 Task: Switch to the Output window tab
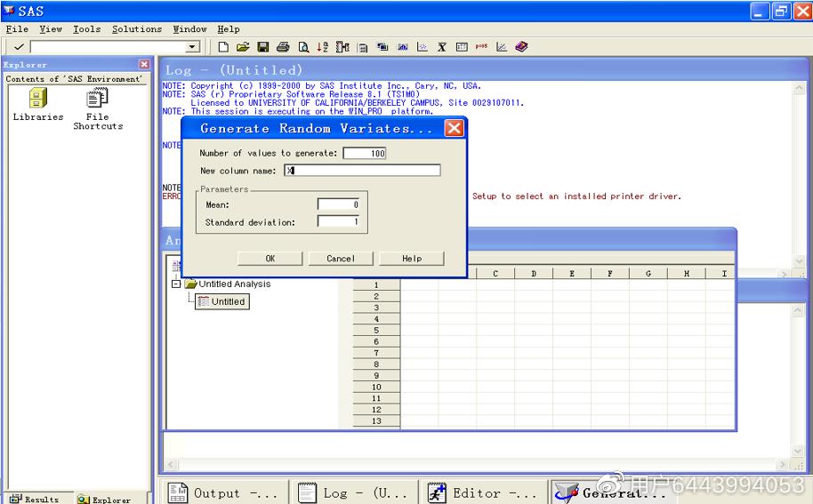(x=224, y=492)
